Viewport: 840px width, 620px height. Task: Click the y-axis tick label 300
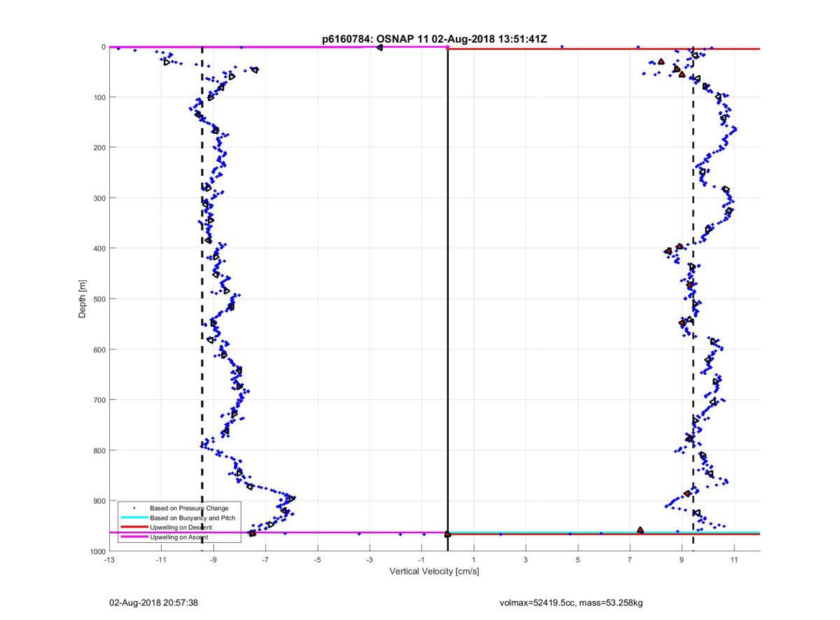pyautogui.click(x=99, y=198)
